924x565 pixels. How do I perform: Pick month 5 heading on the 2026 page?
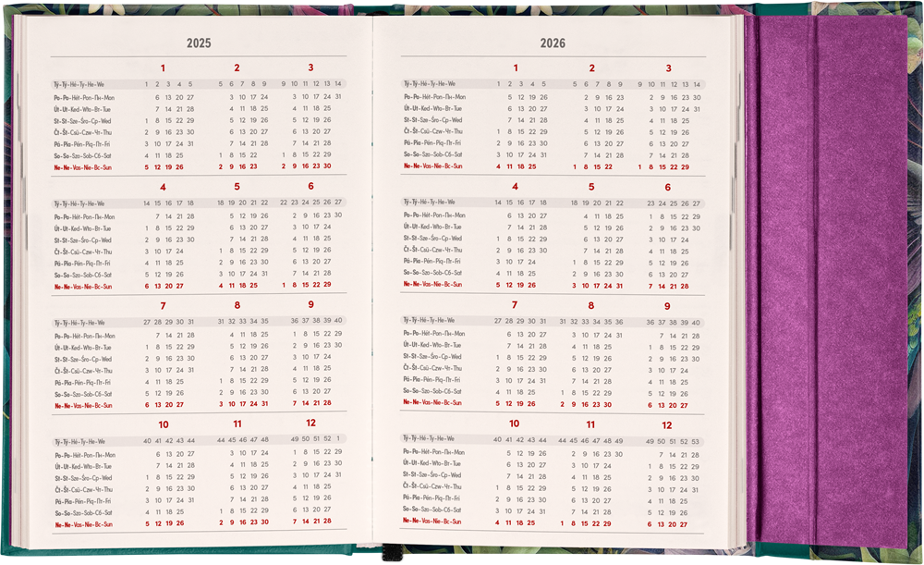591,187
